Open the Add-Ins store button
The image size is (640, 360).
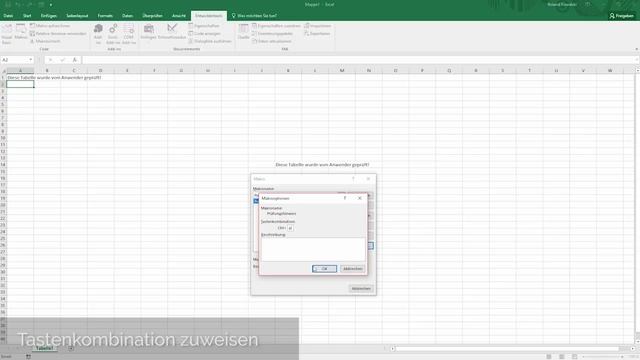pyautogui.click(x=98, y=34)
